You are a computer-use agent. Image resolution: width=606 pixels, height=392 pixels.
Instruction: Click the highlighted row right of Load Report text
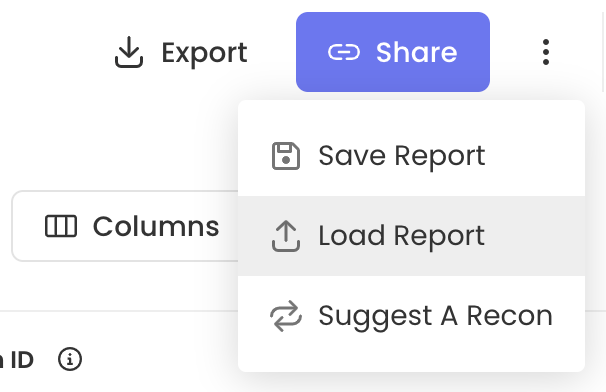pyautogui.click(x=533, y=236)
